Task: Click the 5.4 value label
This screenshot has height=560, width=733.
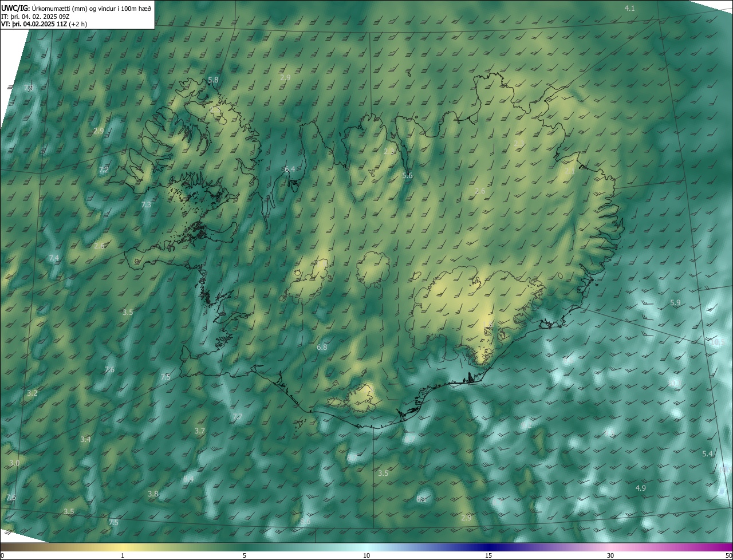Action: point(707,453)
